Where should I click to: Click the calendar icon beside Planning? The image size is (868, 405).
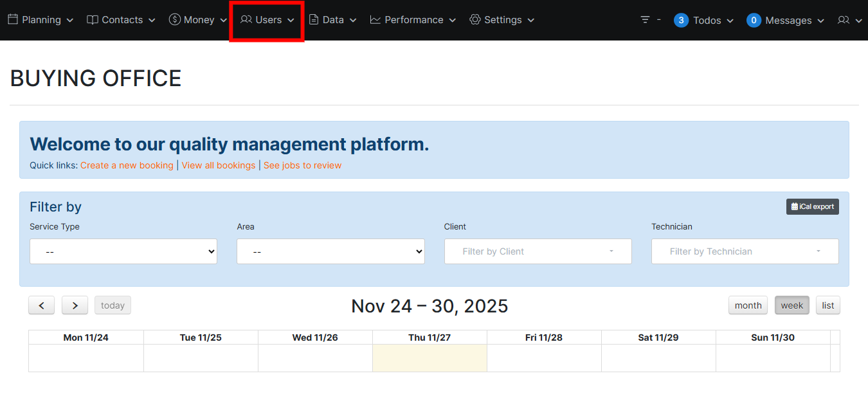[13, 20]
